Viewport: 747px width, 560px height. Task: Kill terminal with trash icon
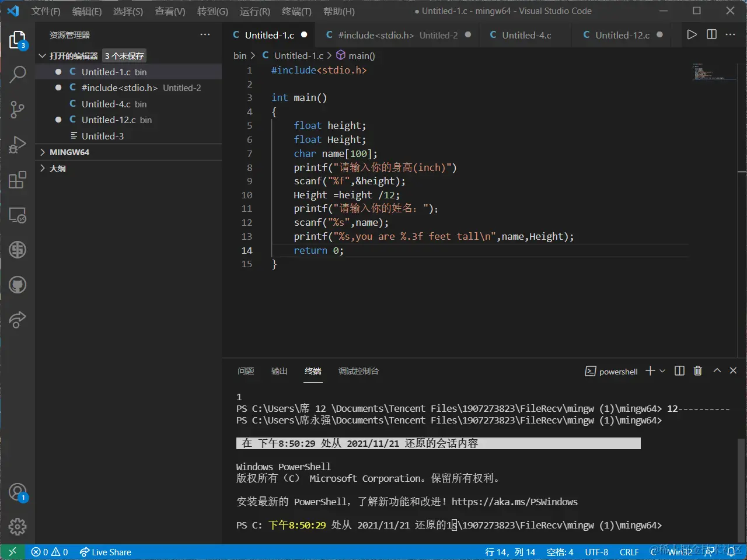(x=697, y=371)
